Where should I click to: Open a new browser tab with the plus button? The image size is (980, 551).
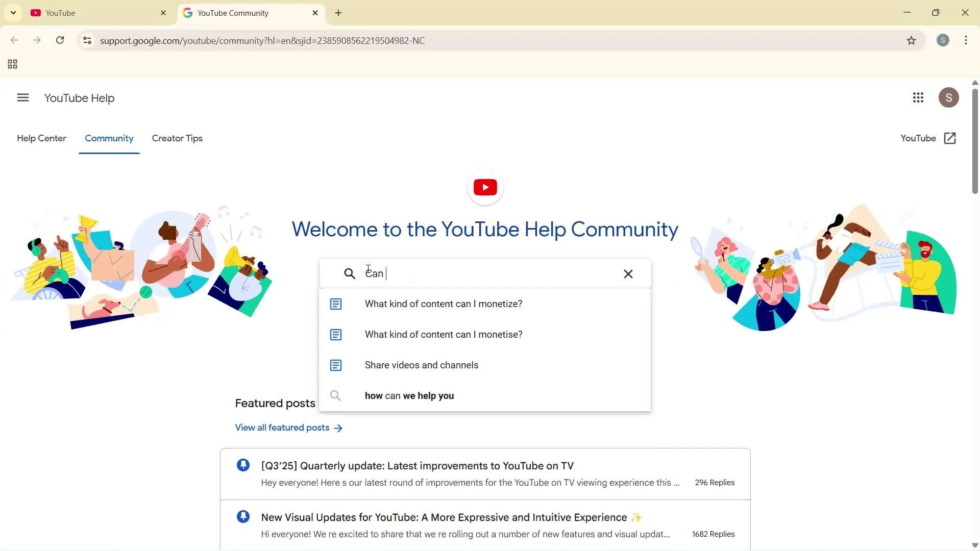(337, 13)
